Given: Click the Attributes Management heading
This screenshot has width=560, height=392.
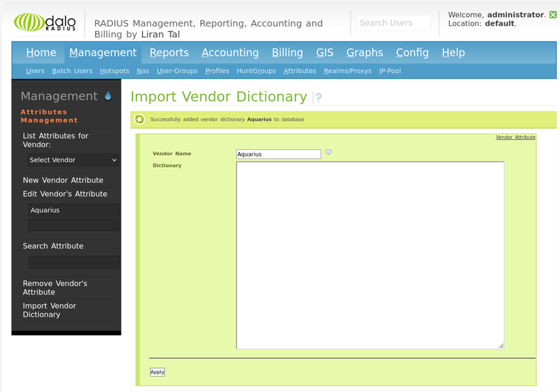Looking at the screenshot, I should (x=49, y=116).
